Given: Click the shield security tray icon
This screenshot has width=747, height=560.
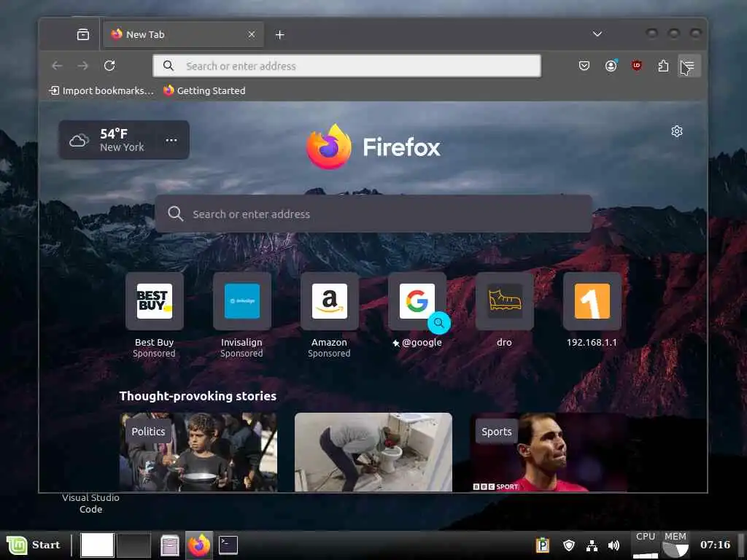Looking at the screenshot, I should (x=569, y=545).
